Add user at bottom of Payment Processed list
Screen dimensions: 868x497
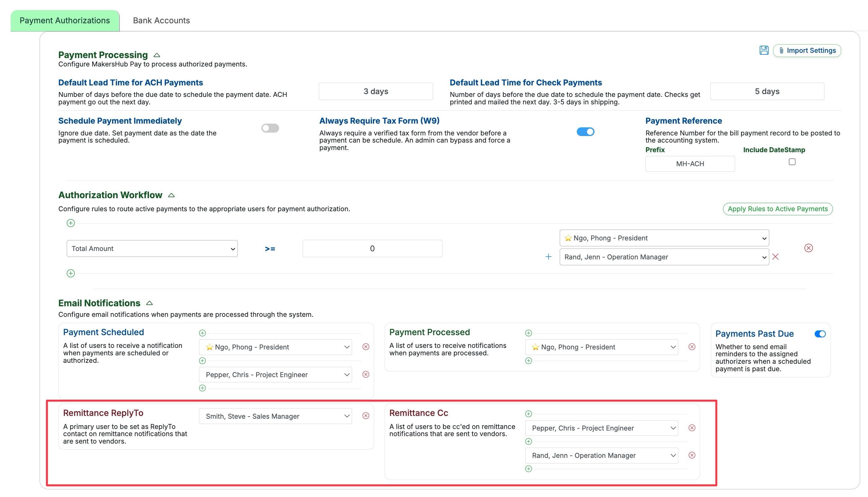pyautogui.click(x=528, y=361)
